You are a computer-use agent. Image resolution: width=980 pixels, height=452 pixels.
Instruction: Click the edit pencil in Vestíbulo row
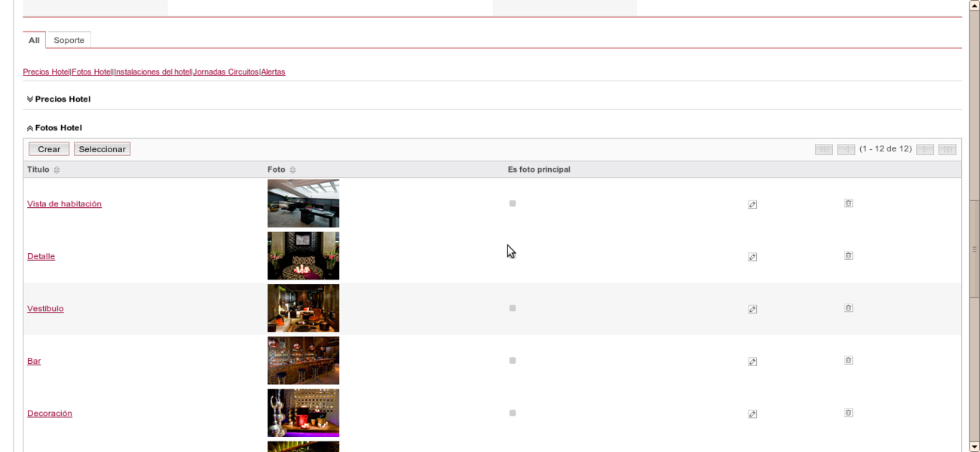752,309
